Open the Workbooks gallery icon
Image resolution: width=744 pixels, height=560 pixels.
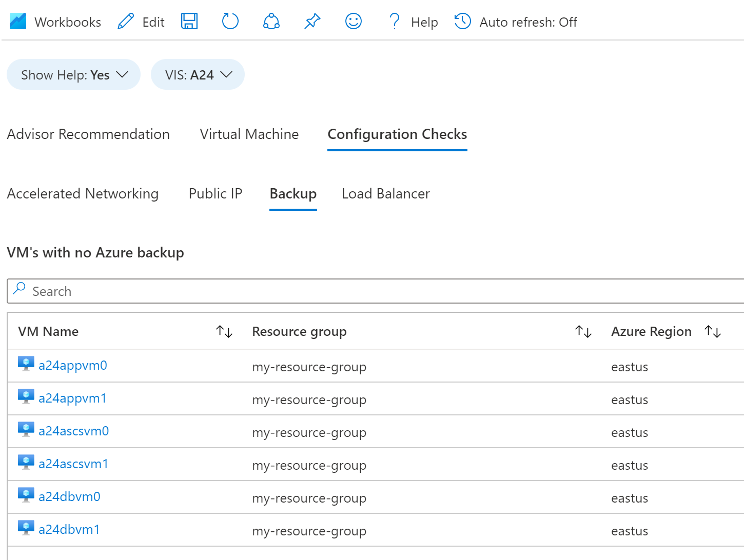pyautogui.click(x=18, y=22)
